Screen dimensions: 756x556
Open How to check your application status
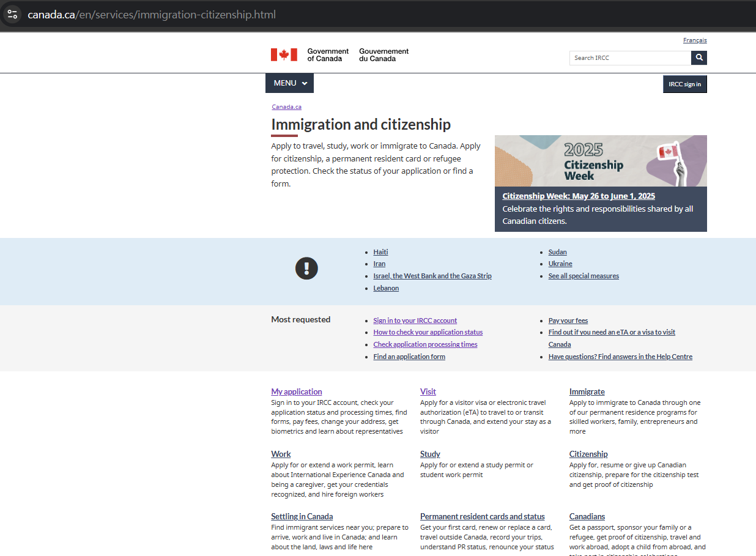coord(428,332)
